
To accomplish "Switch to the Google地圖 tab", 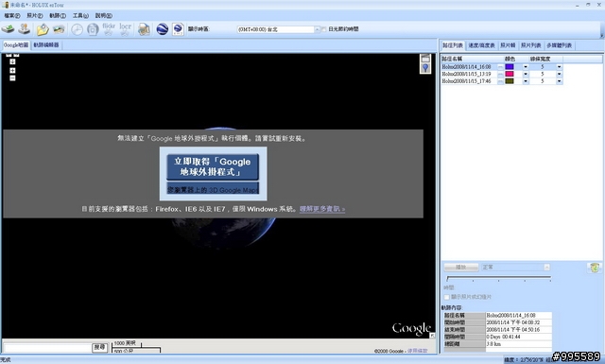I will 16,45.
